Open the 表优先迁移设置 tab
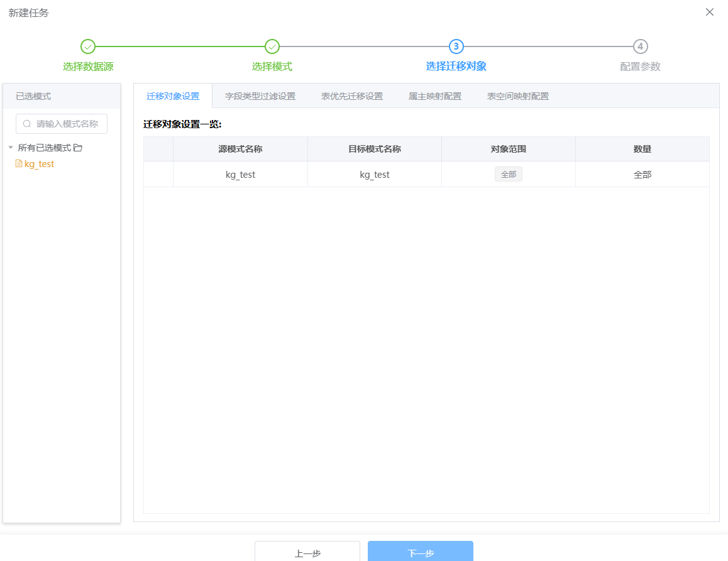 [x=351, y=96]
